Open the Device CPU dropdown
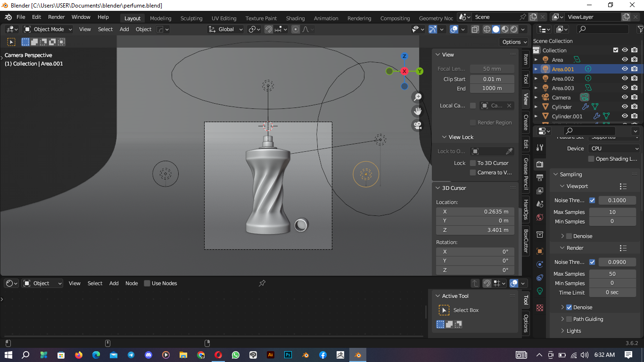Viewport: 644px width, 362px height. point(614,148)
